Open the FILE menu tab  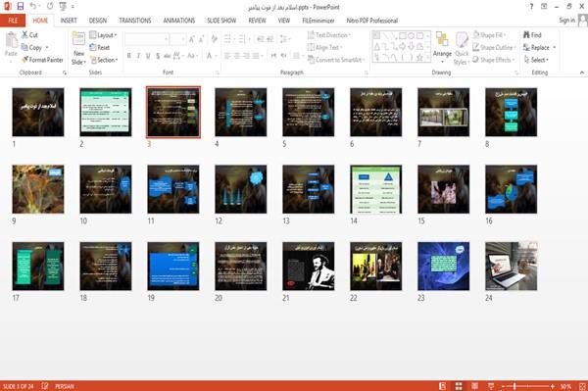13,21
